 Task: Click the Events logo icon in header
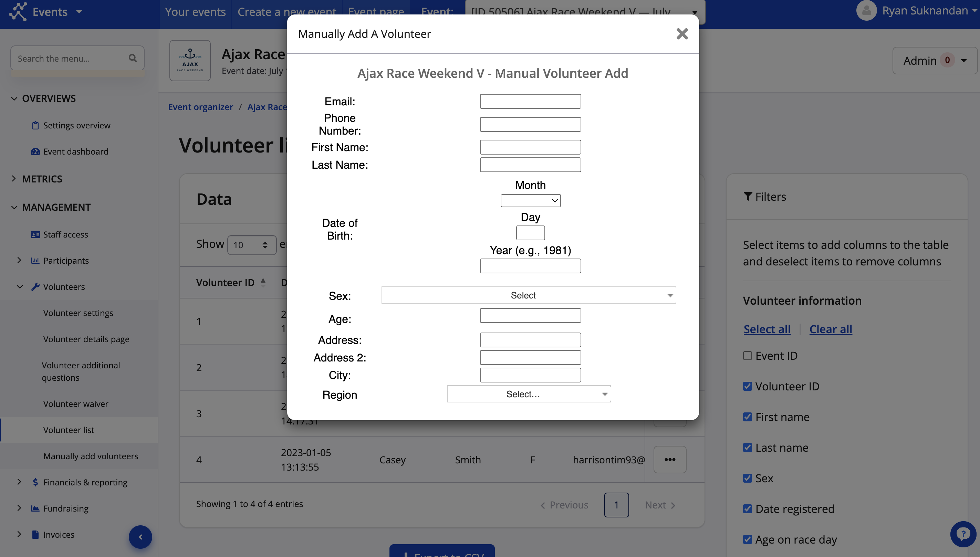tap(18, 11)
